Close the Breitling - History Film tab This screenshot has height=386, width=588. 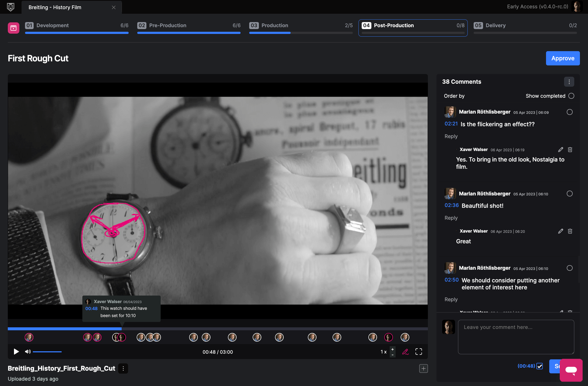pyautogui.click(x=114, y=7)
